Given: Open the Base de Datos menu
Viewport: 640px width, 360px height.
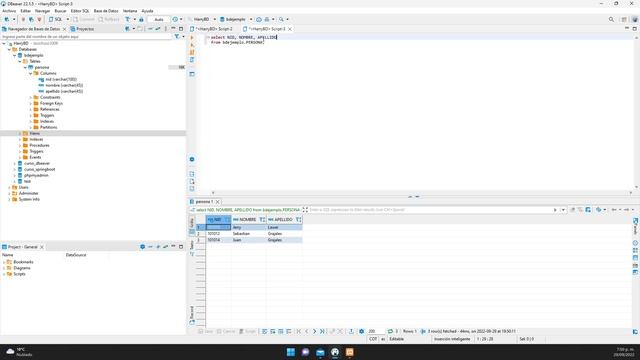Looking at the screenshot, I should [106, 11].
